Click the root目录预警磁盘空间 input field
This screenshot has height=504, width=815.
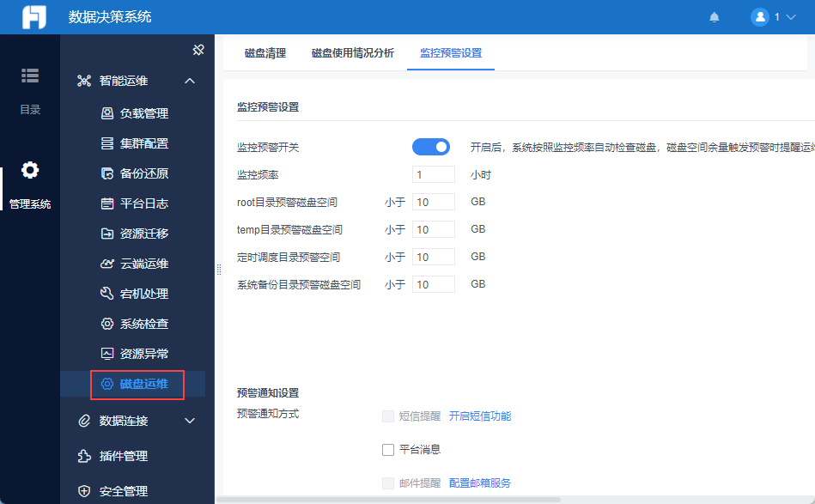click(x=434, y=202)
